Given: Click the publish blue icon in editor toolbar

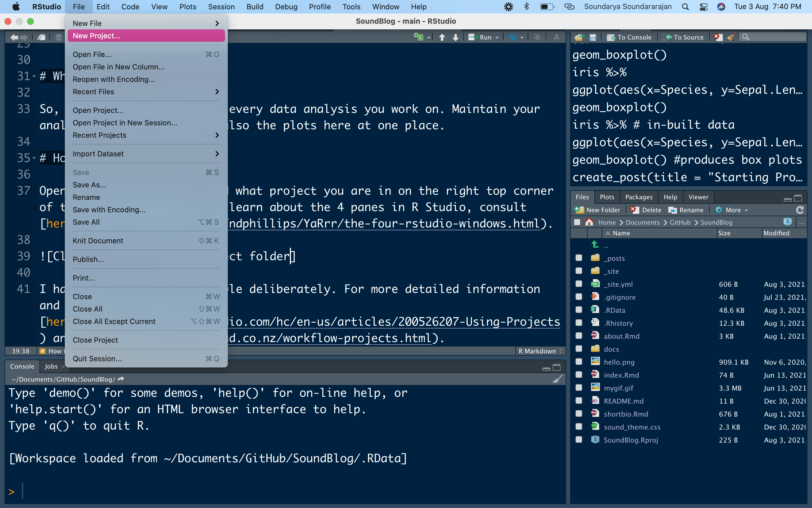Looking at the screenshot, I should (x=512, y=37).
